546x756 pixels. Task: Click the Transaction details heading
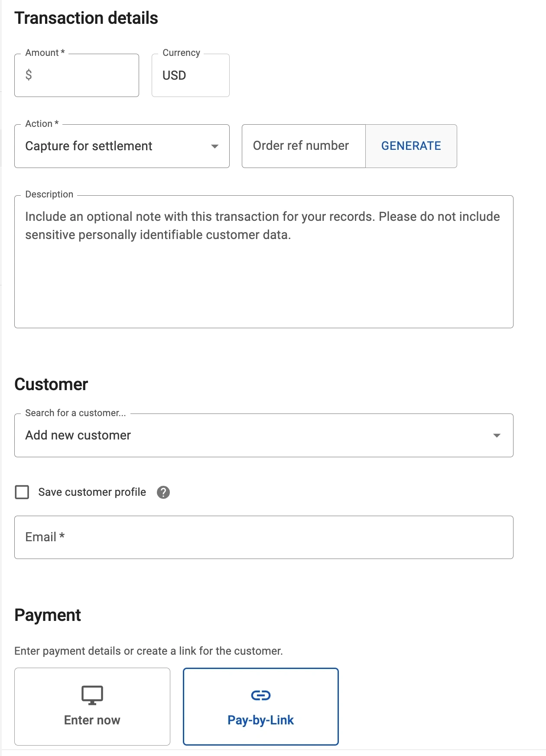pos(86,18)
